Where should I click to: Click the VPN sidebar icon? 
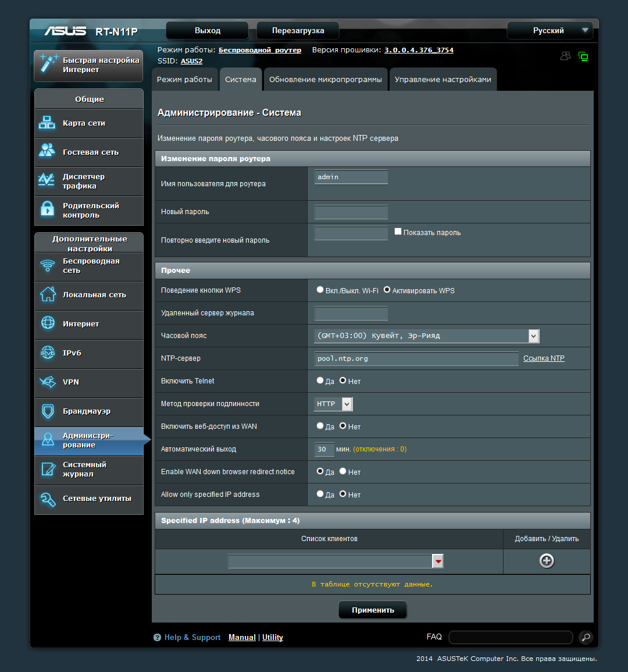click(48, 382)
